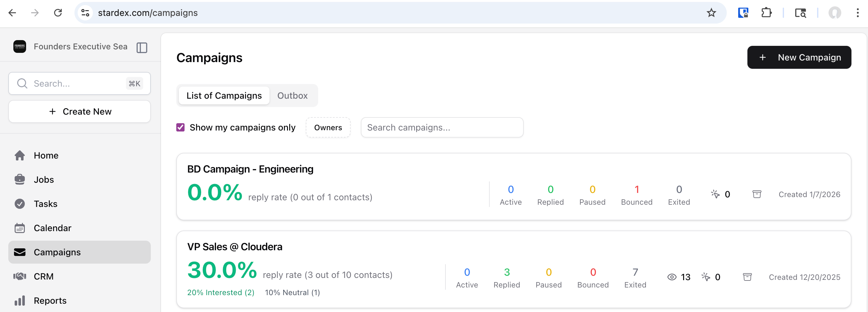Click the clicks cursor icon on BD Campaign
Image resolution: width=868 pixels, height=312 pixels.
coord(715,194)
